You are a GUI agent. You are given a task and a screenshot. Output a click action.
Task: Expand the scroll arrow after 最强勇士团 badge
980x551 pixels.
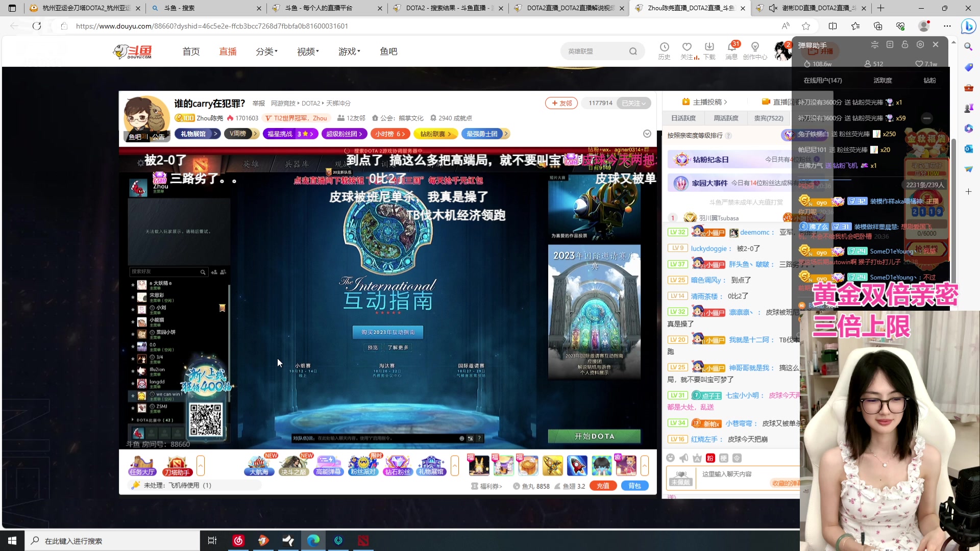pyautogui.click(x=506, y=134)
